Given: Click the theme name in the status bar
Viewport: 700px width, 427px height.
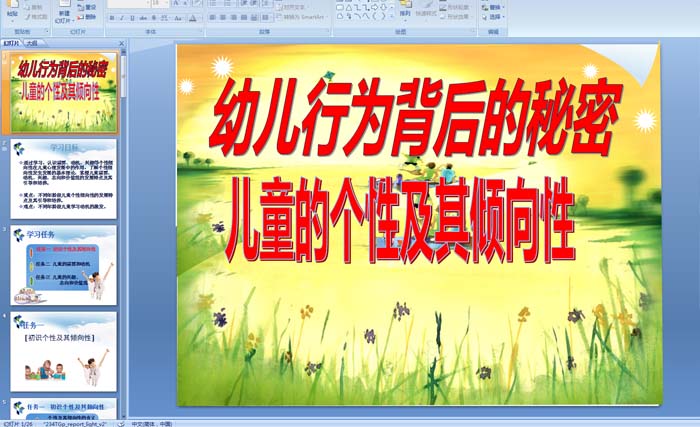Looking at the screenshot, I should point(75,424).
